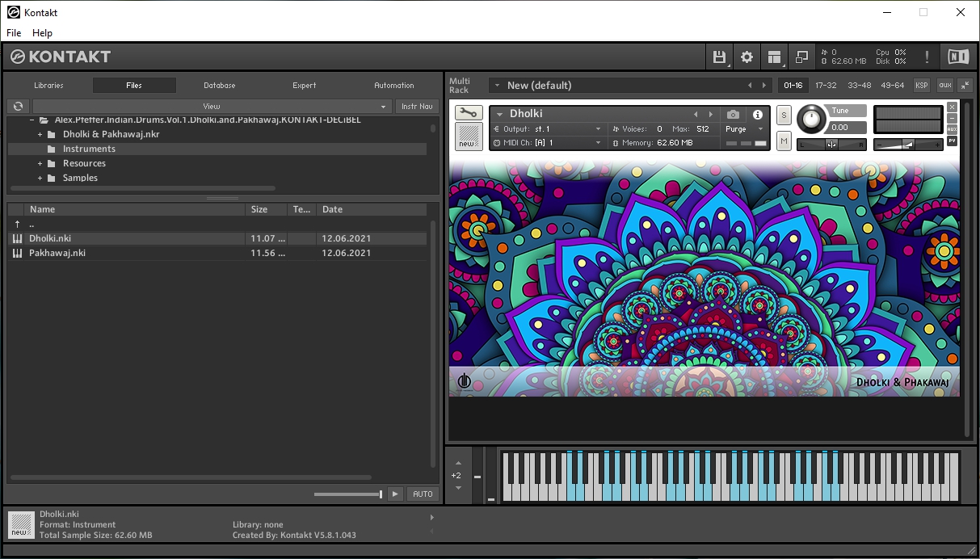
Task: Open the Purge dropdown menu
Action: click(743, 129)
